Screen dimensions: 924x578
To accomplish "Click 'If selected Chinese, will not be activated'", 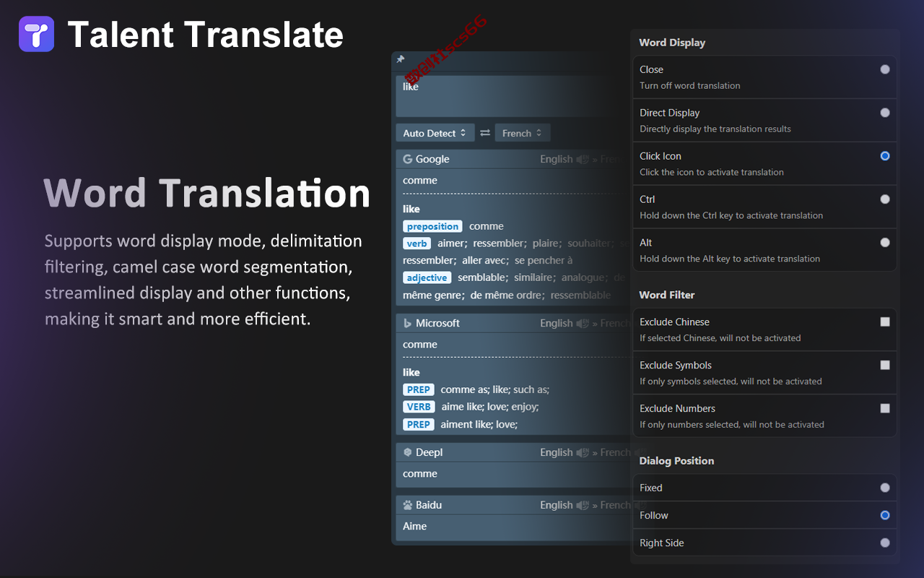I will pos(720,338).
